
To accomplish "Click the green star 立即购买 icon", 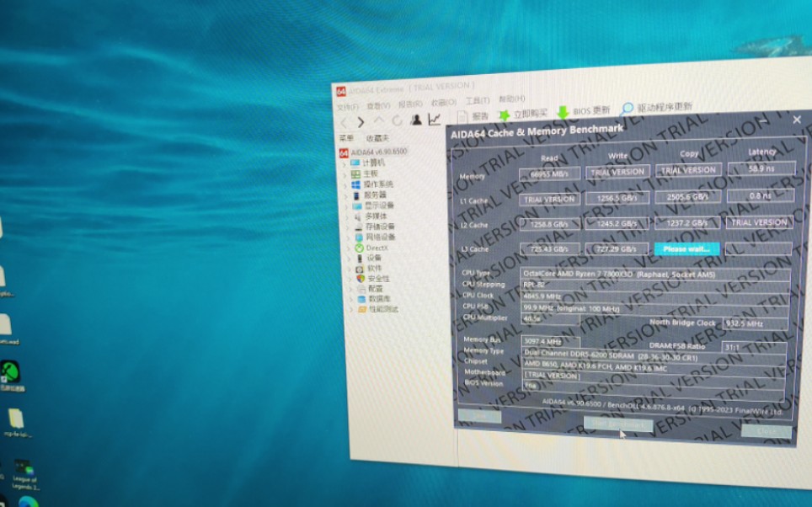I will tap(504, 115).
